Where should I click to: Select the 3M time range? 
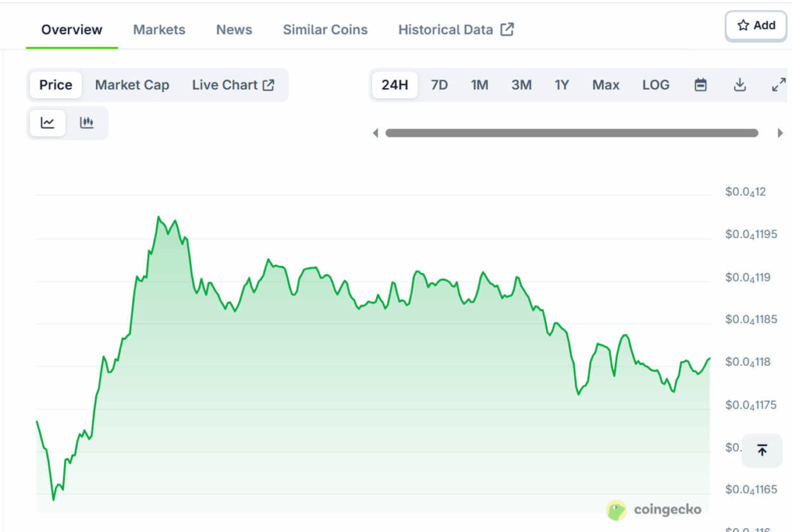(x=521, y=85)
